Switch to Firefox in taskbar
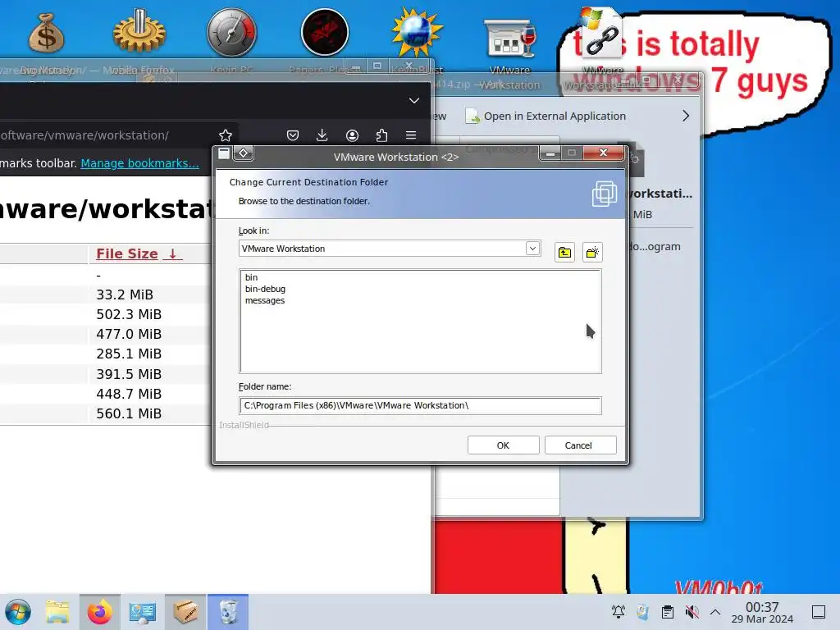This screenshot has width=840, height=630. [99, 612]
